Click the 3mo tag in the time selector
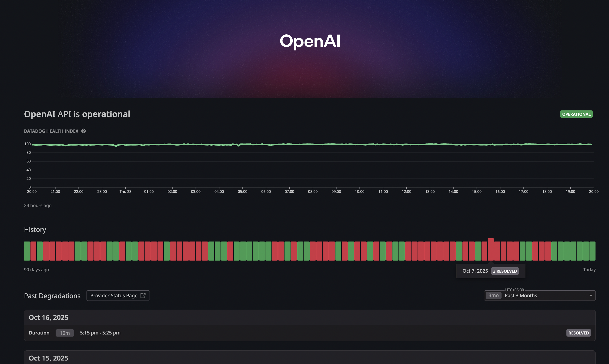The image size is (609, 364). [493, 296]
